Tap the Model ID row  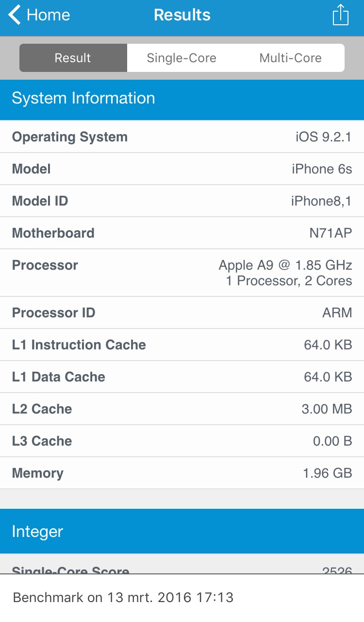coord(182,201)
